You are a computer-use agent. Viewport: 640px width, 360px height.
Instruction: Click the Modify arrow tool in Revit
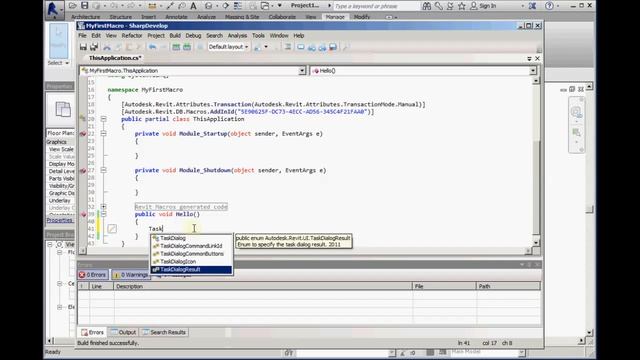pos(59,41)
